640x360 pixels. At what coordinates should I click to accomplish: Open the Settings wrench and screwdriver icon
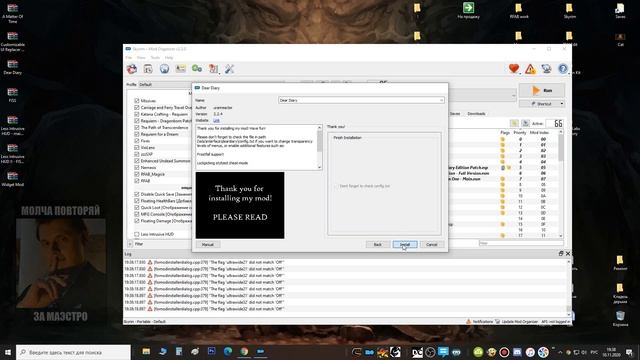click(229, 69)
